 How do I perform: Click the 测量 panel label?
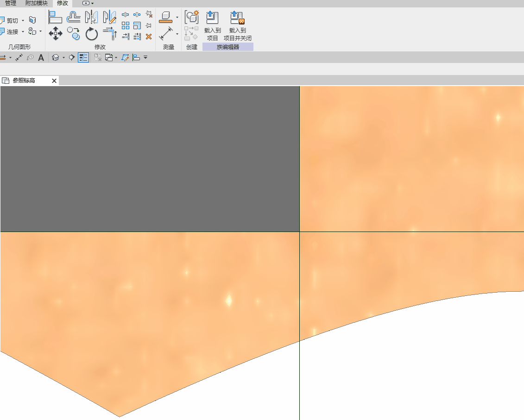[x=169, y=47]
